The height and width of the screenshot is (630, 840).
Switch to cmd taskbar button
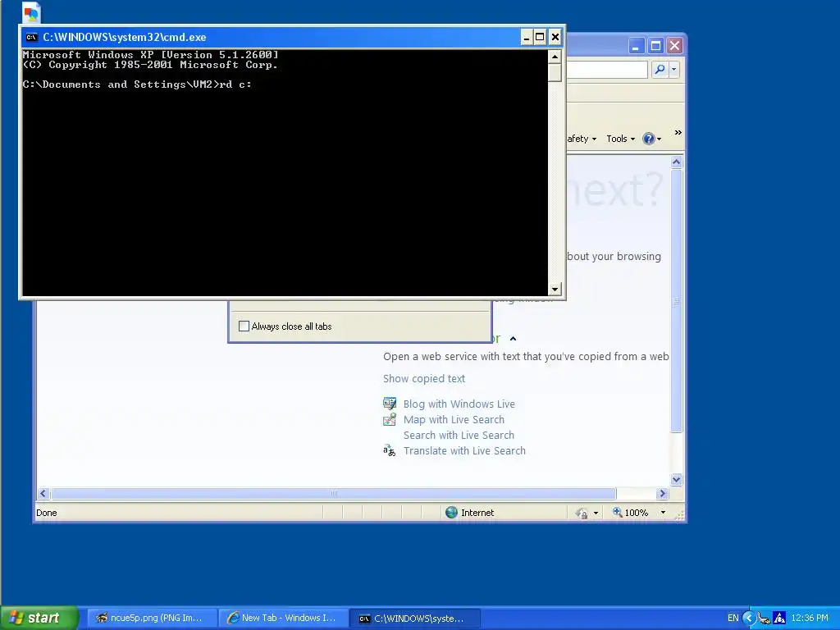click(414, 619)
